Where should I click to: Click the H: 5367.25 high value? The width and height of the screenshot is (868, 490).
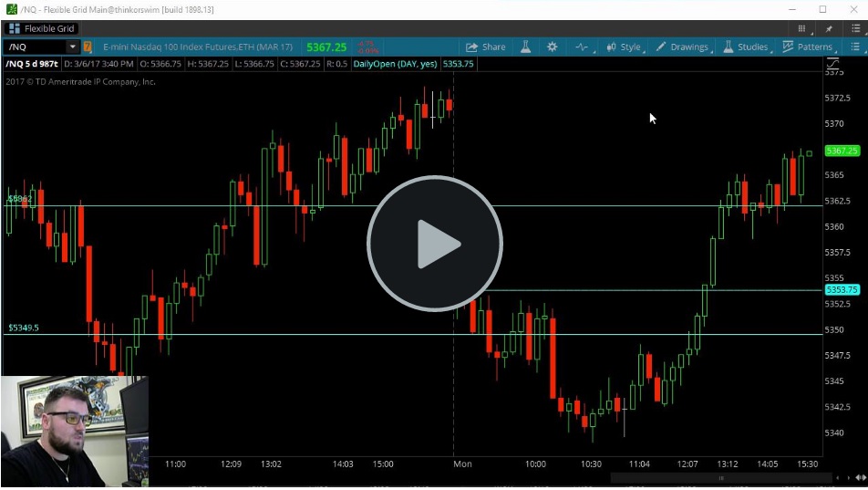(x=208, y=64)
